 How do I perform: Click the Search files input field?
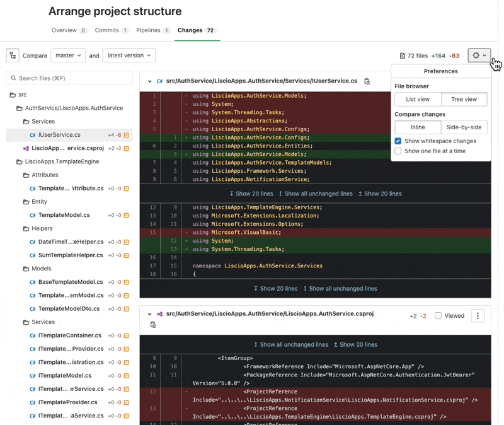69,78
